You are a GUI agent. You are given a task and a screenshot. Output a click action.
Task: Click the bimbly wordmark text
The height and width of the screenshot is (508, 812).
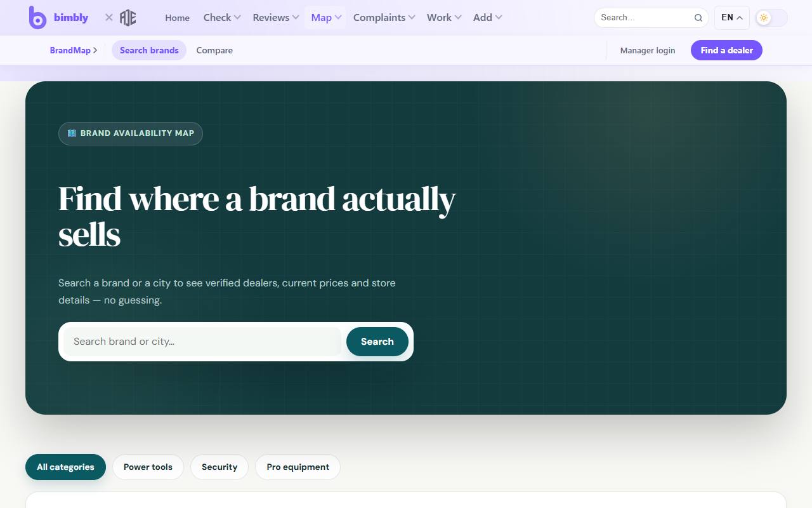71,18
